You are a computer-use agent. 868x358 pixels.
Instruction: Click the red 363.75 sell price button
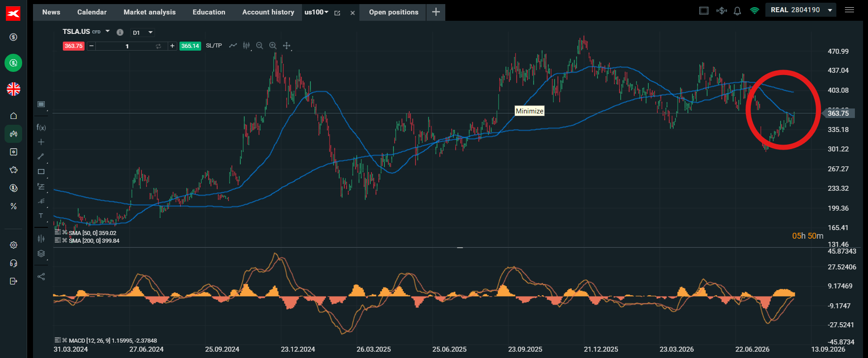click(74, 46)
